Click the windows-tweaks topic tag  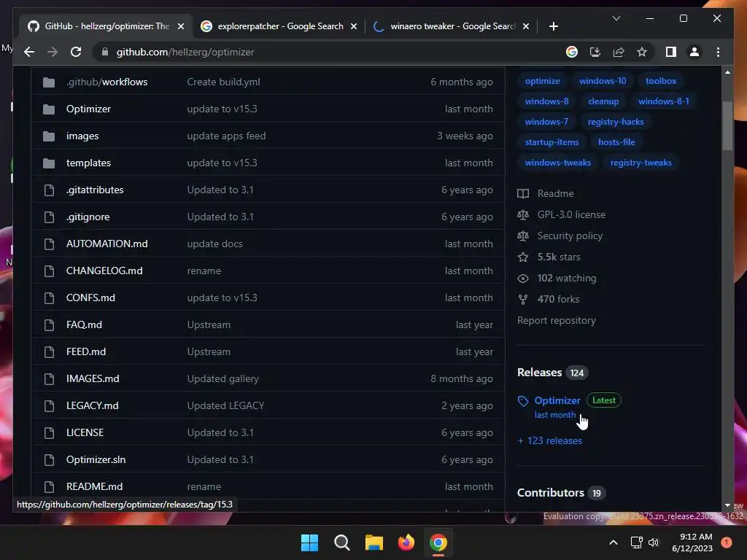point(558,163)
